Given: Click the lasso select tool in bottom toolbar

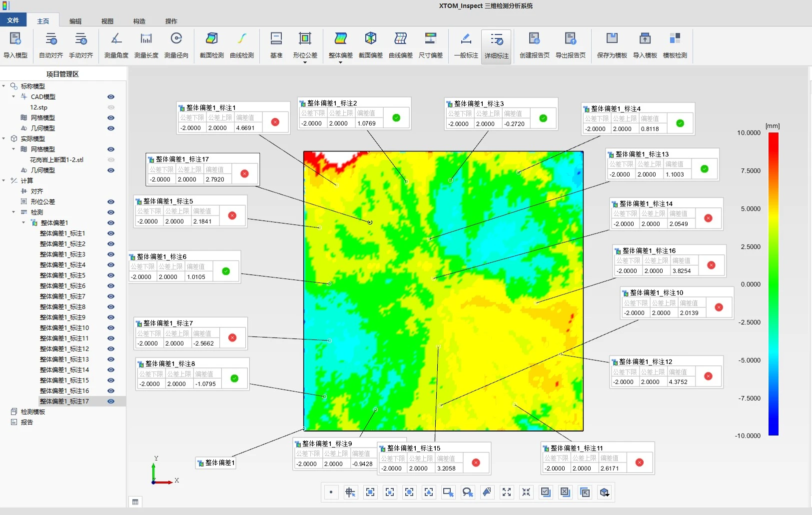Looking at the screenshot, I should (468, 492).
